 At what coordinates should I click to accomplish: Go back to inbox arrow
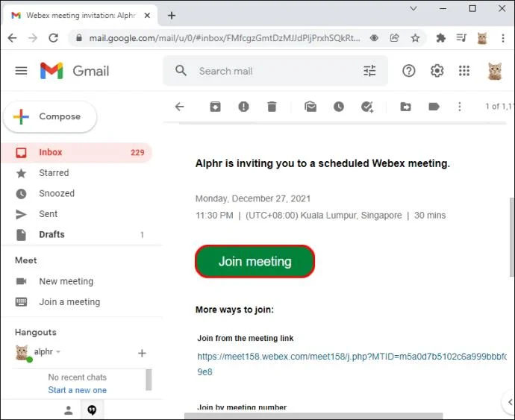point(180,107)
